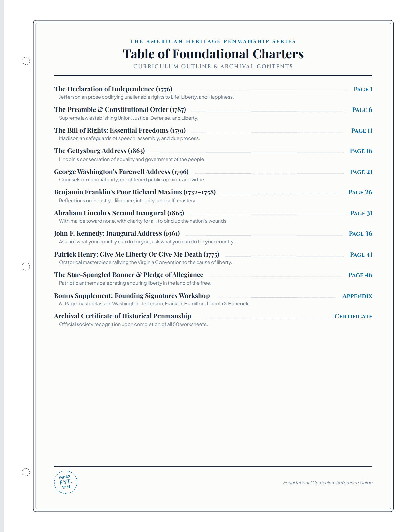Select 'The Preamble & Constitutional Order (1787)' title
Image resolution: width=411 pixels, height=532 pixels.
coord(120,109)
